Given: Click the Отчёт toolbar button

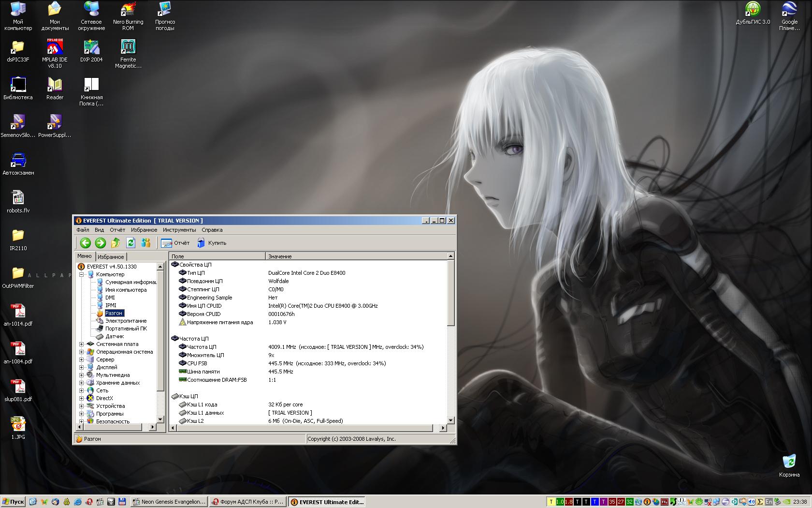Looking at the screenshot, I should click(x=175, y=243).
